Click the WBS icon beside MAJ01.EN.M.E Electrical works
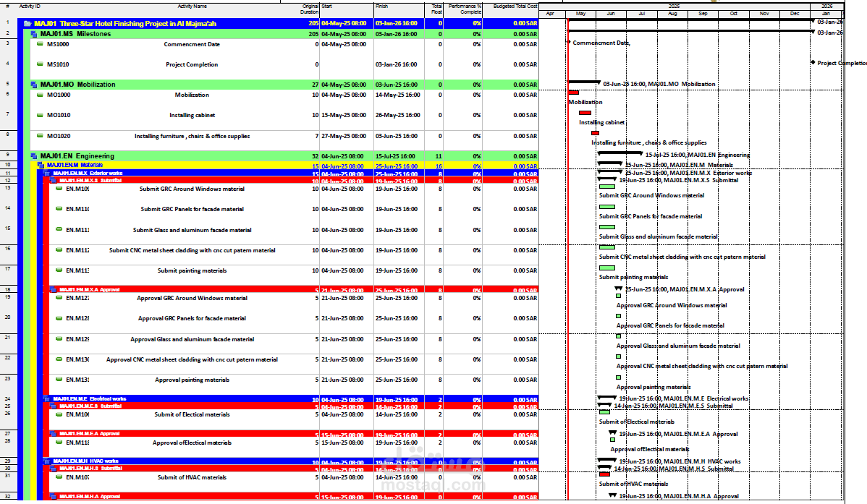867x504 pixels. (x=46, y=398)
